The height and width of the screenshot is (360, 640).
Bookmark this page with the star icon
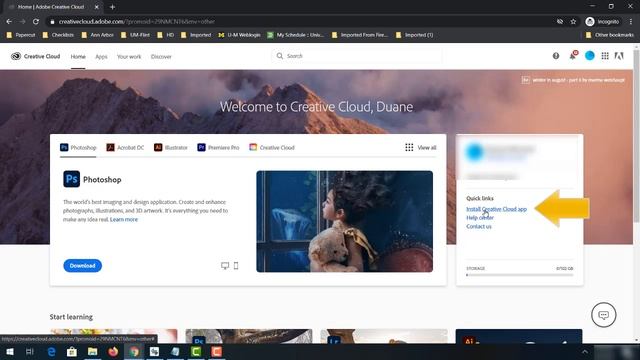click(x=573, y=22)
